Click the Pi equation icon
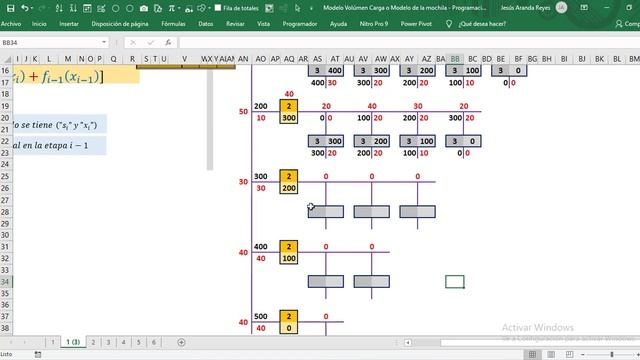640x360 pixels. (171, 8)
